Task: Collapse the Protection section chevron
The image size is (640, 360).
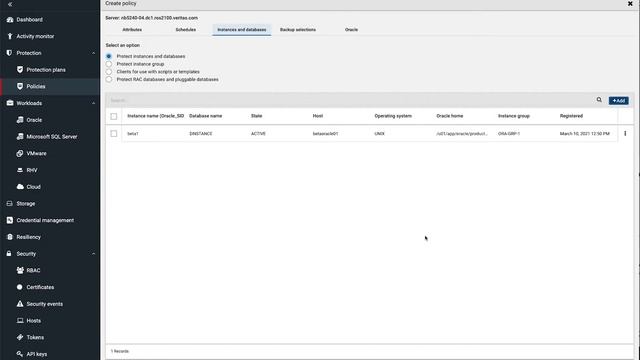Action: point(93,53)
